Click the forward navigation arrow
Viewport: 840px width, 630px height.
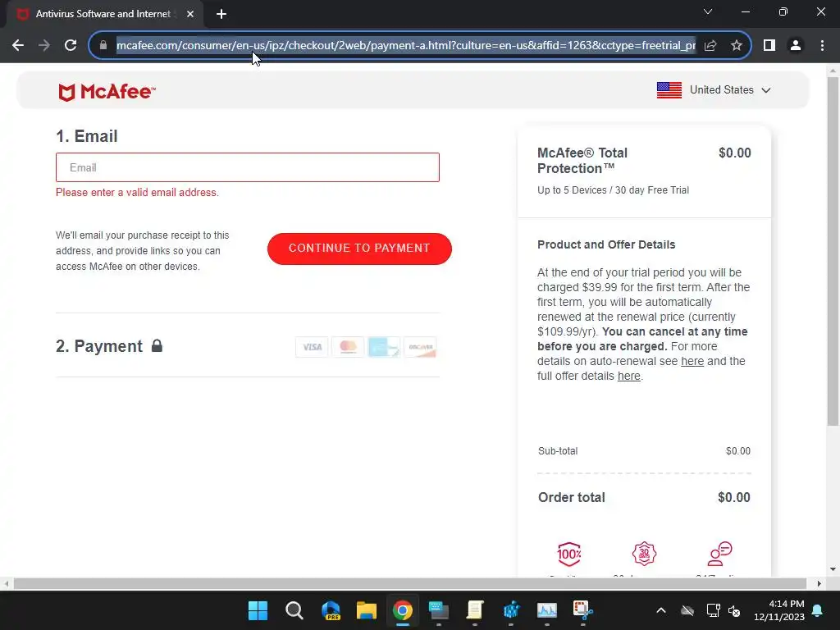pos(44,46)
